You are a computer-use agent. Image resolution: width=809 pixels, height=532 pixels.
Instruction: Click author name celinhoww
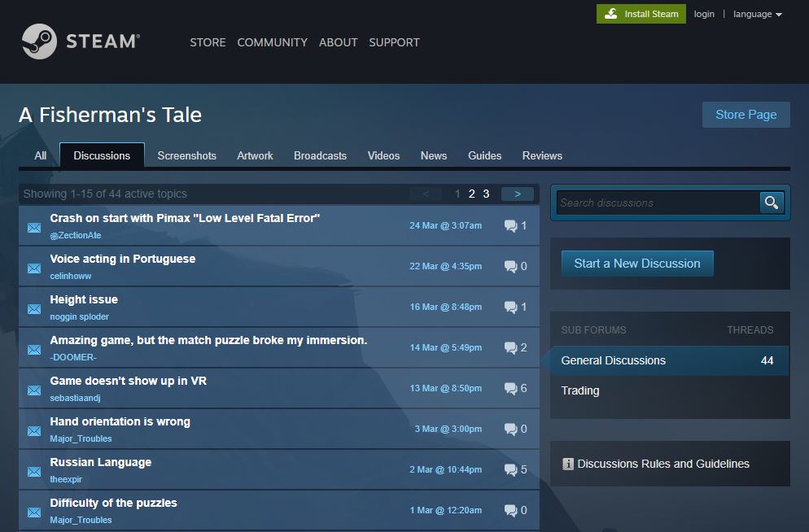[x=71, y=276]
